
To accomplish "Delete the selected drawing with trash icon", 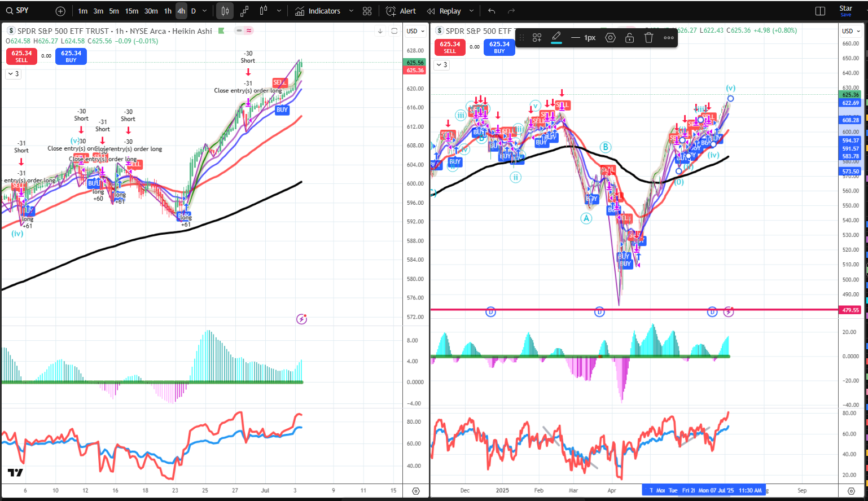I will point(648,38).
